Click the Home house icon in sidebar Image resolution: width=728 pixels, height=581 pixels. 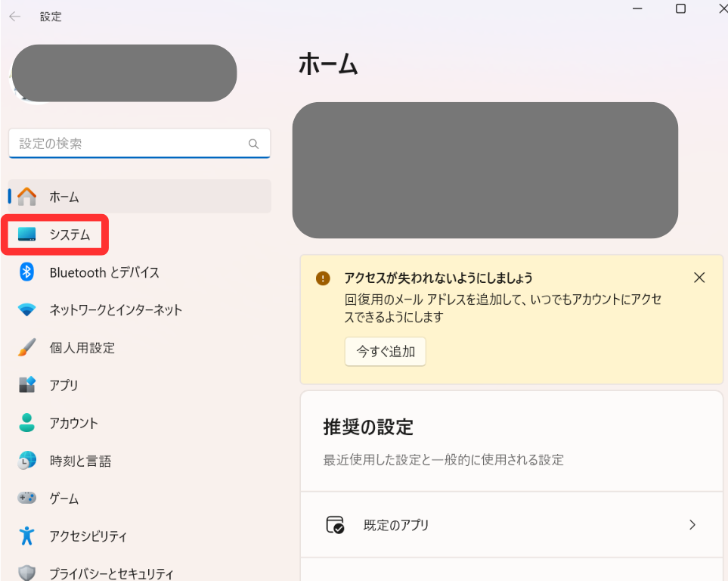click(x=27, y=197)
